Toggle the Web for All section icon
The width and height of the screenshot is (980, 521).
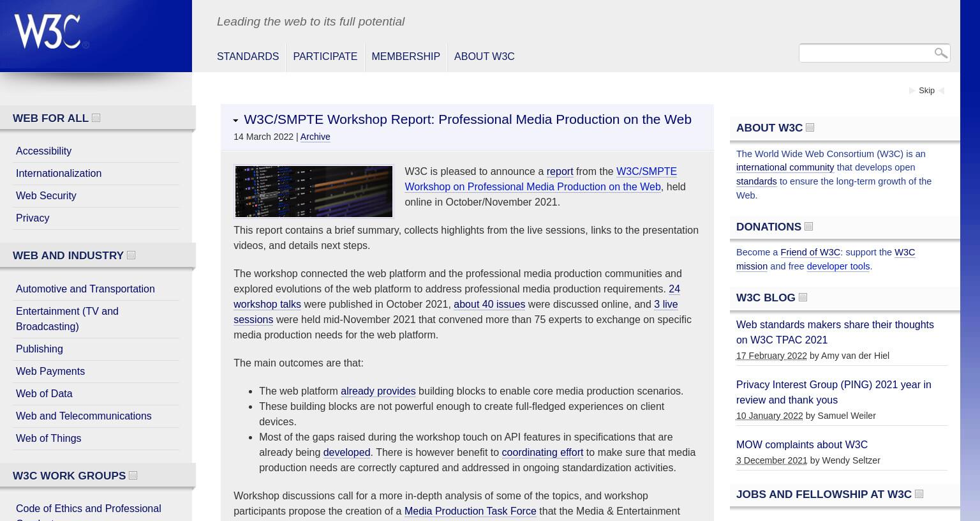[x=96, y=118]
